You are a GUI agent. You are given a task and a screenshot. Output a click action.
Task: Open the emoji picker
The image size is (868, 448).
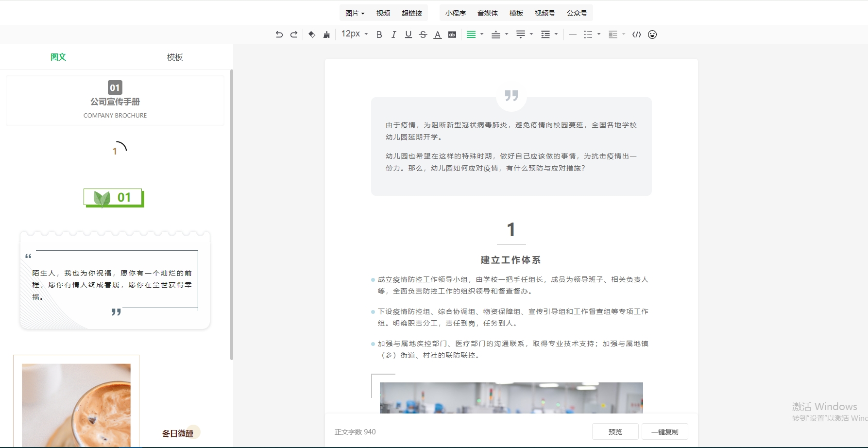point(652,34)
